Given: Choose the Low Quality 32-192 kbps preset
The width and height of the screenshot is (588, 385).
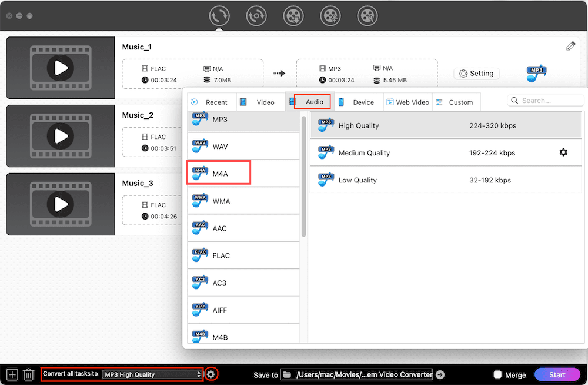Looking at the screenshot, I should (446, 180).
